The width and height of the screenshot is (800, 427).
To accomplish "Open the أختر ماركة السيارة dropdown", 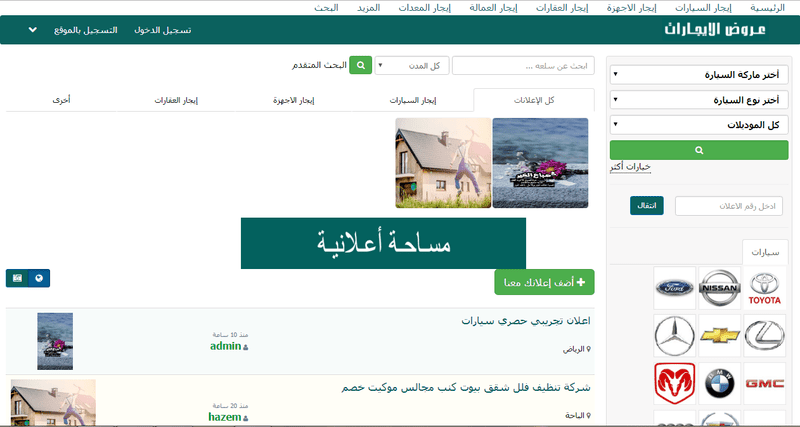I will point(698,75).
